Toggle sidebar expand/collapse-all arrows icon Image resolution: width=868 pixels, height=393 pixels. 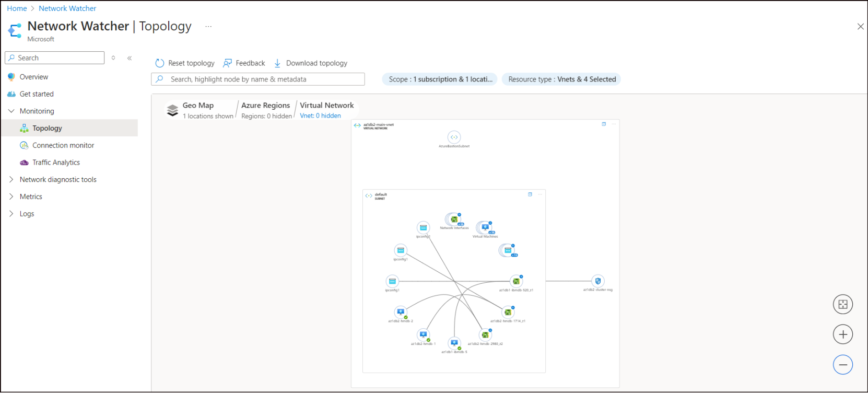(113, 58)
